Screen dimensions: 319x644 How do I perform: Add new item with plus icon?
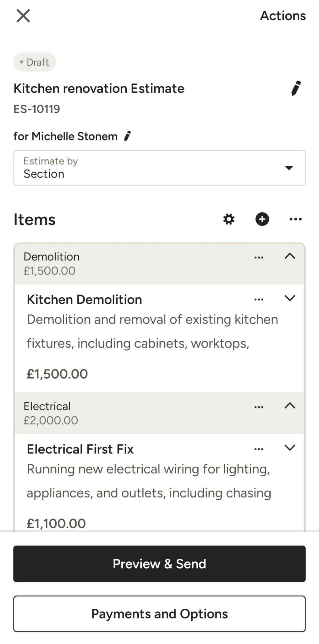click(x=262, y=219)
